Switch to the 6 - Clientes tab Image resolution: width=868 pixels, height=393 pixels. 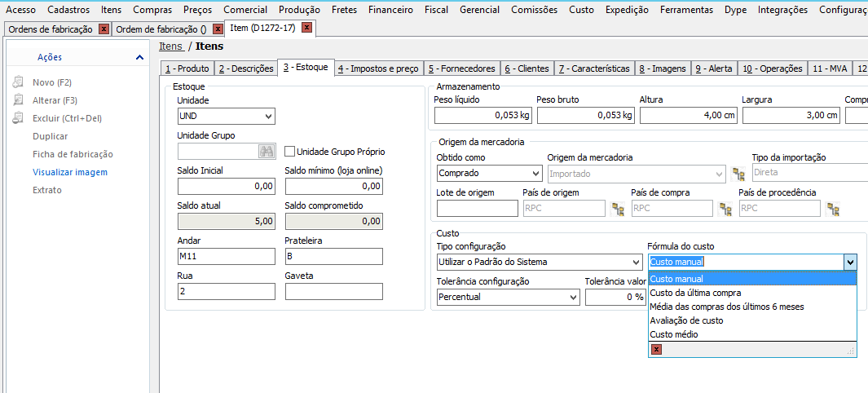click(527, 68)
